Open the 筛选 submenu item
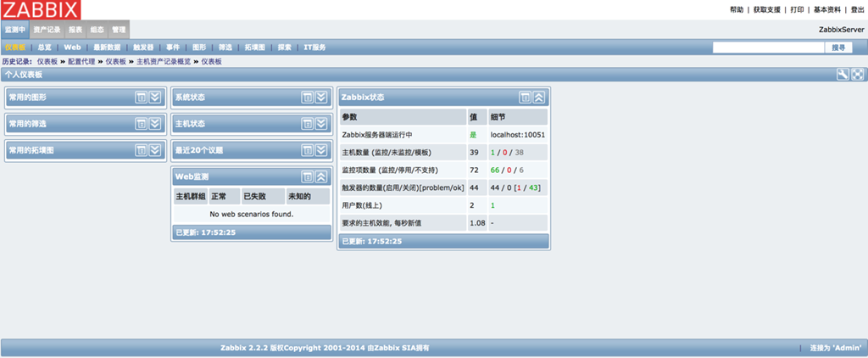This screenshot has width=868, height=358. (225, 48)
